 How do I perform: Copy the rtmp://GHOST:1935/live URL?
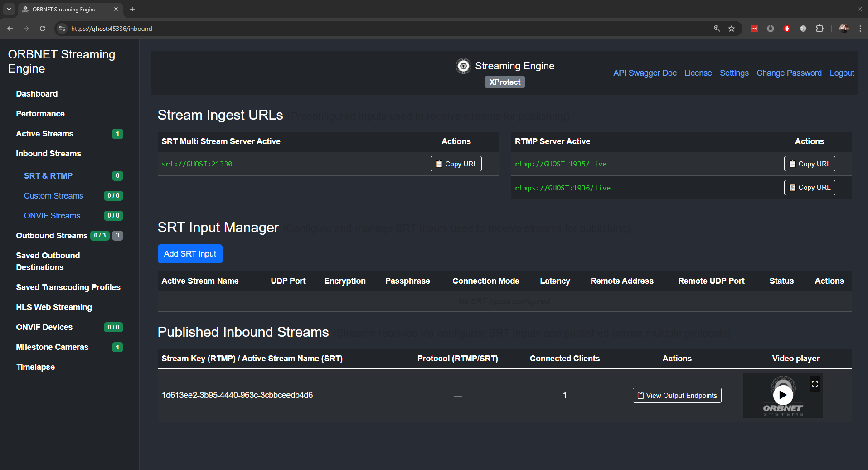[x=810, y=164]
